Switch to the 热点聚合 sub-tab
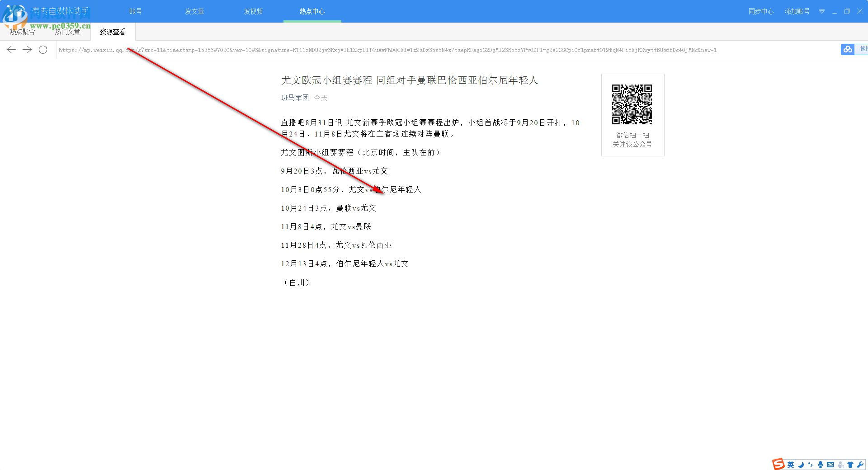The image size is (868, 470). tap(23, 32)
